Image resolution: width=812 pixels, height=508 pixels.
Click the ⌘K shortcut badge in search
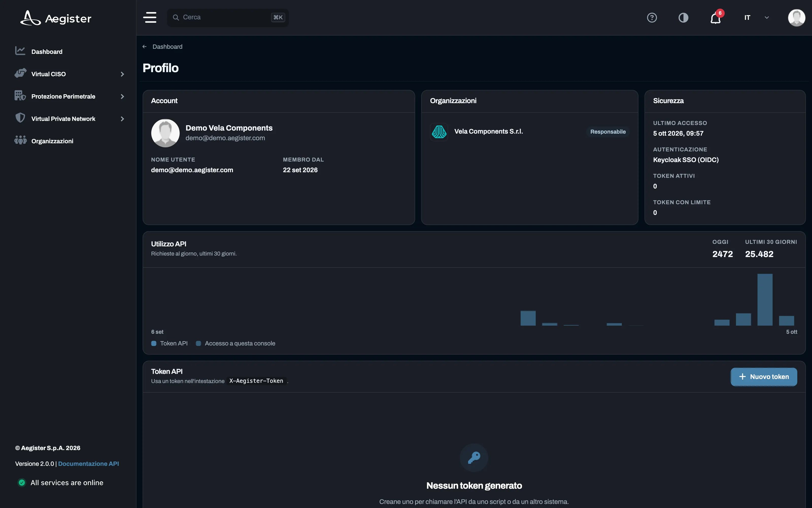click(278, 18)
